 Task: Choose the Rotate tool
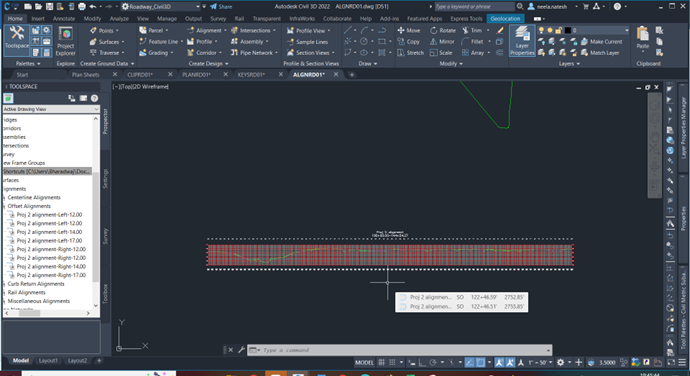click(x=443, y=30)
